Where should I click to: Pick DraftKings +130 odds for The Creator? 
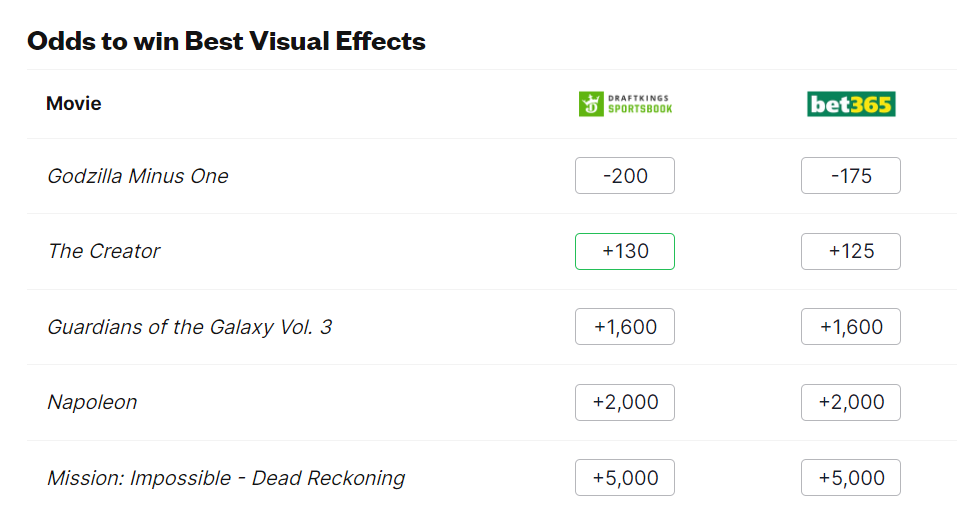pyautogui.click(x=625, y=251)
